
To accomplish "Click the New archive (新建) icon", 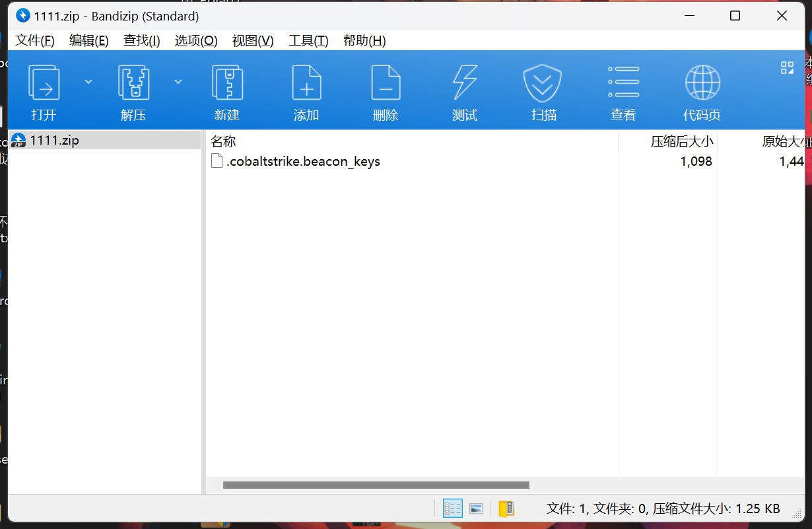I will 227,83.
